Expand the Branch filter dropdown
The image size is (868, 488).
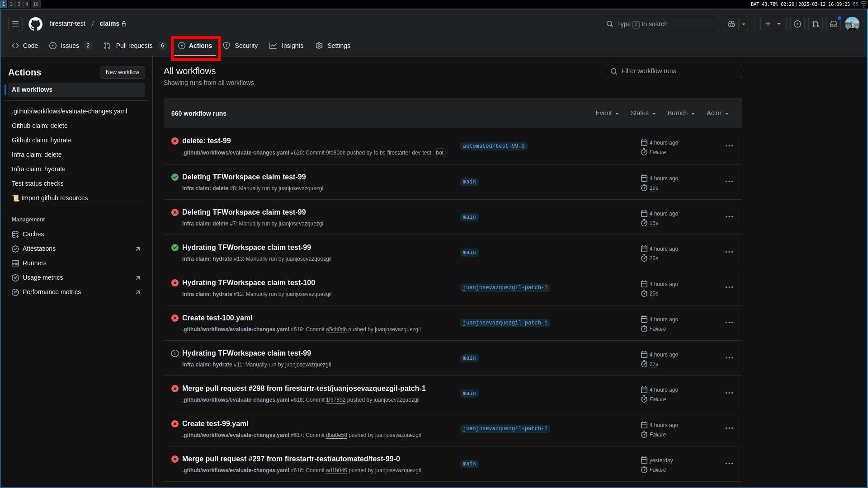[x=681, y=113]
